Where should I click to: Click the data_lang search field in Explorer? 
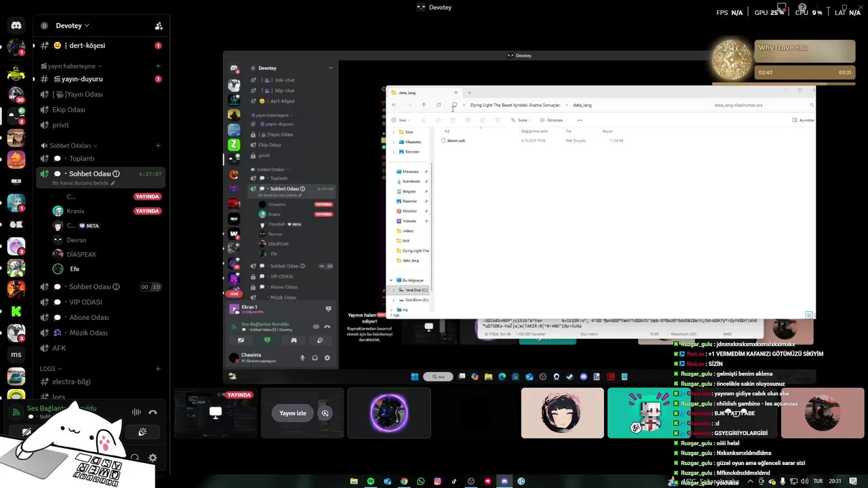763,105
